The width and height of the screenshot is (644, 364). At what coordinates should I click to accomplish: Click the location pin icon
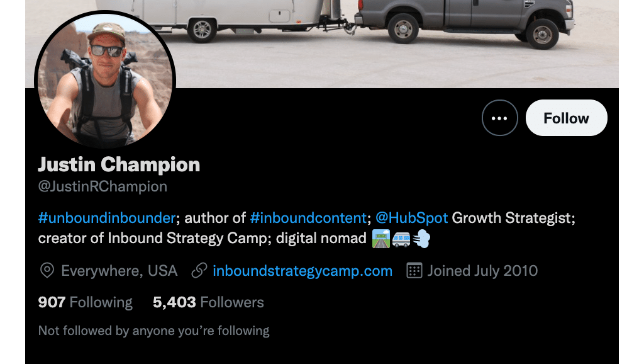pos(47,271)
